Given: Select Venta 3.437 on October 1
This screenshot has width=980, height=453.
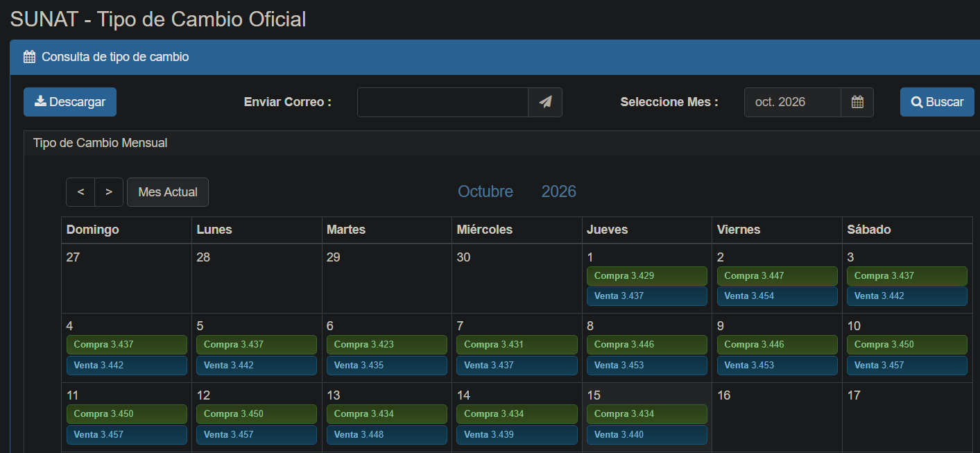Looking at the screenshot, I should coord(647,296).
